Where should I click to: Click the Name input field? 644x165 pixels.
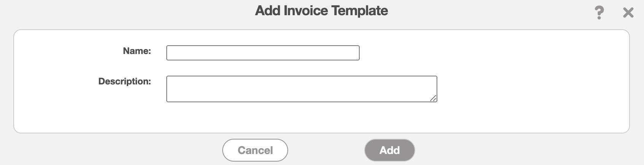263,53
